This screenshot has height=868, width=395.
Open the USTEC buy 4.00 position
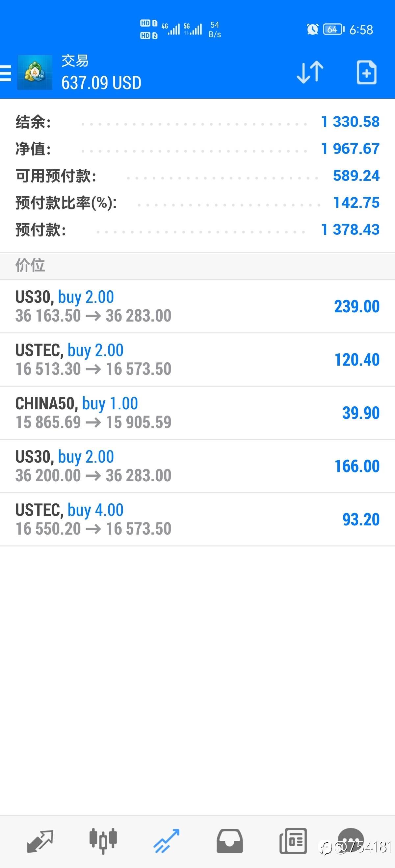click(x=197, y=519)
